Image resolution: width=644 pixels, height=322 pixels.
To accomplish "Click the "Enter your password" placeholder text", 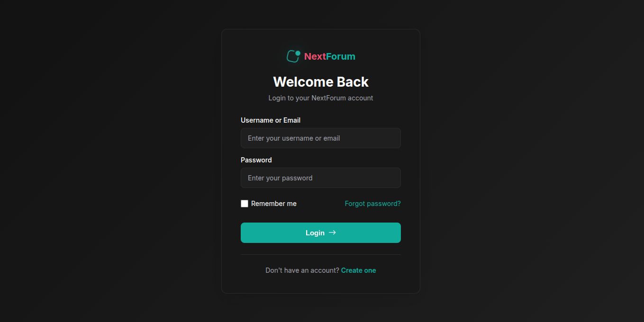I will 280,178.
